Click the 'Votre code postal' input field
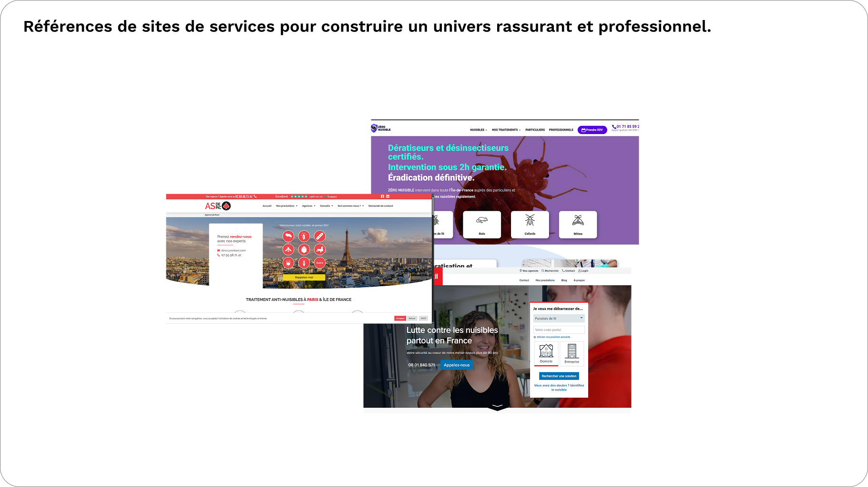 coord(559,330)
